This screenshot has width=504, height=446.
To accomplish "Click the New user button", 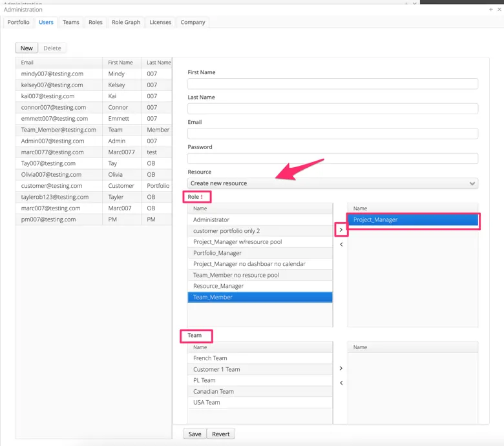I will [26, 48].
